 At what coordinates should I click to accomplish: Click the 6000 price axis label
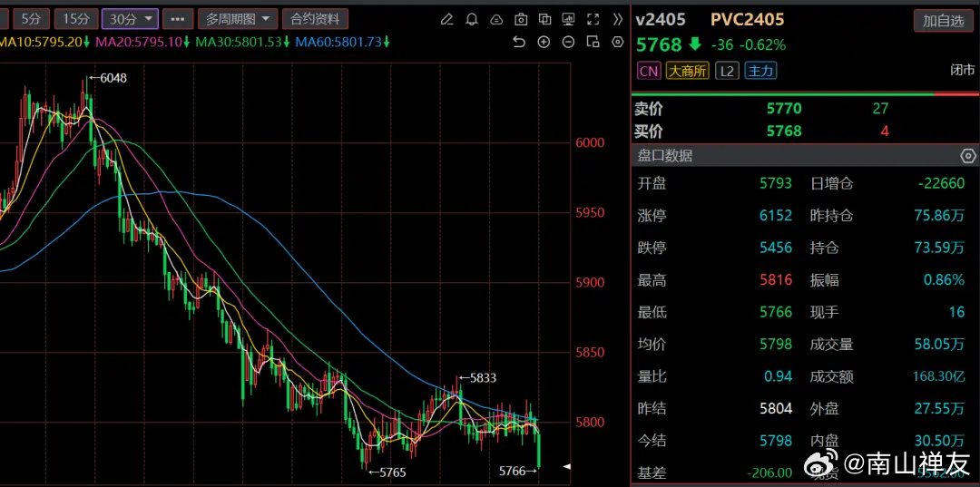(x=591, y=143)
